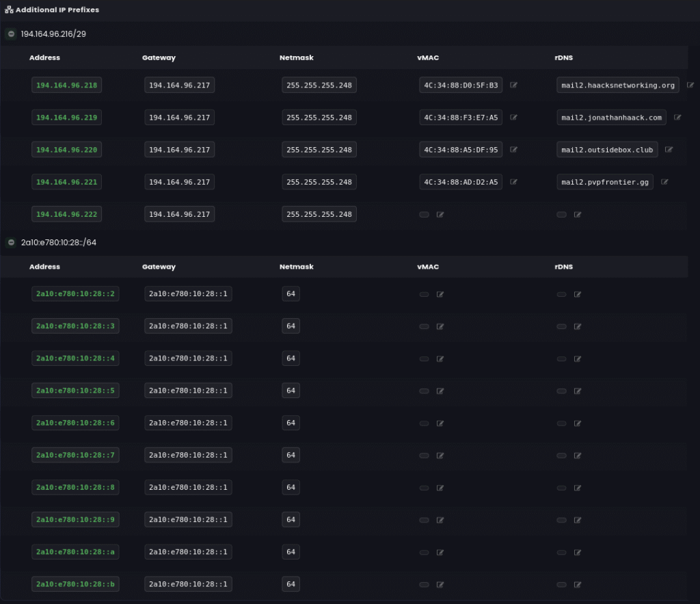Image resolution: width=700 pixels, height=604 pixels.
Task: Edit vMAC for 194.164.96.218
Action: [x=513, y=86]
